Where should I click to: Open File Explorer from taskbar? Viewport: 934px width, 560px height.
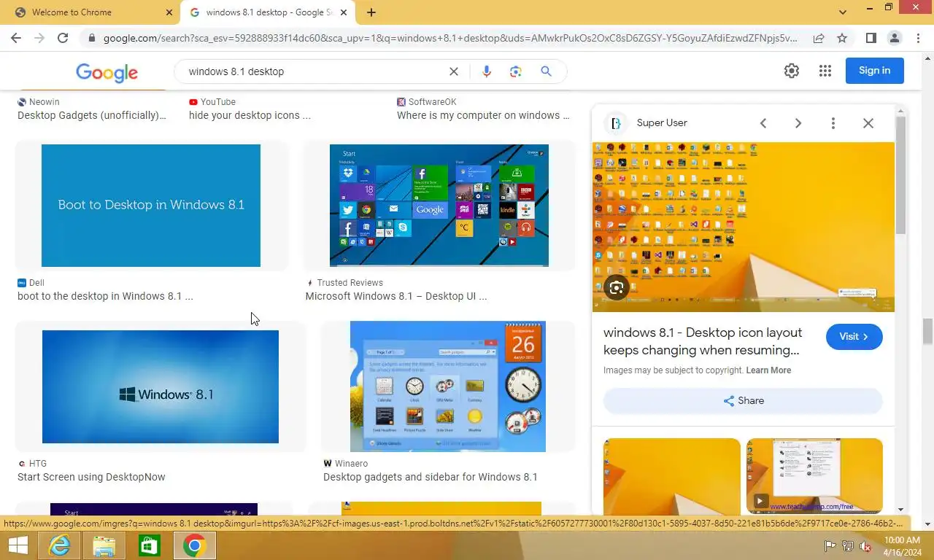(104, 545)
